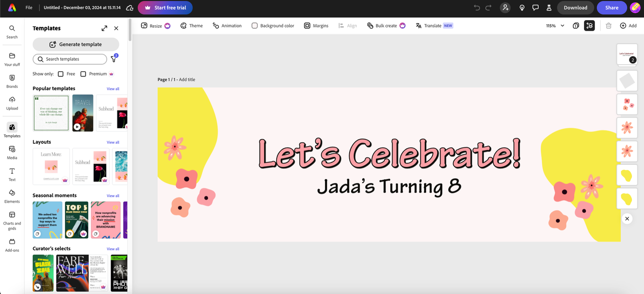
Task: Open the user profile avatar
Action: [635, 8]
